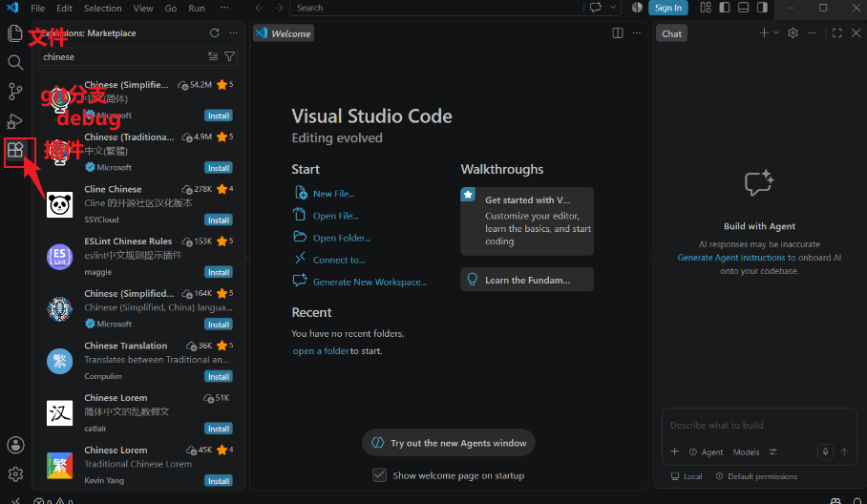Screen dimensions: 867x504
Task: Uncheck Show welcome page on startup
Action: pos(379,474)
